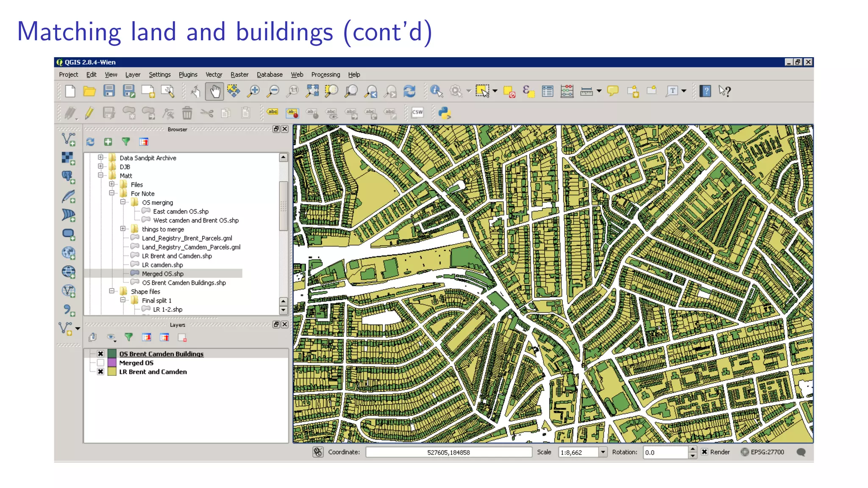Screen dimensions: 868x488
Task: Expand the Data Sandpit Archive folder
Action: coord(100,158)
